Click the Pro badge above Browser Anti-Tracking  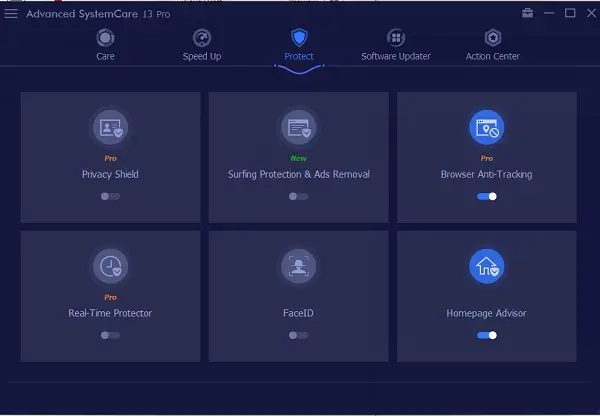point(486,158)
